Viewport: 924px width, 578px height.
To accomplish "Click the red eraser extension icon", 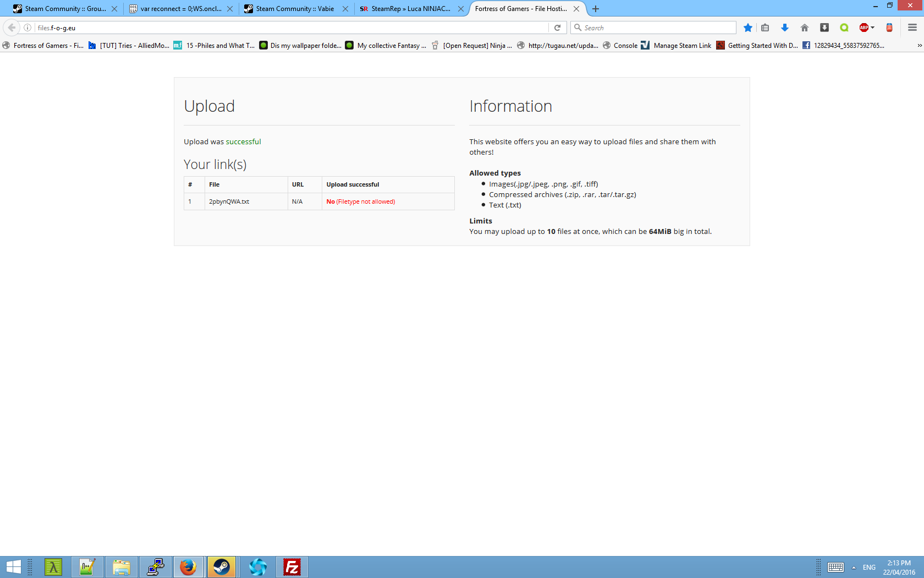I will pos(889,28).
